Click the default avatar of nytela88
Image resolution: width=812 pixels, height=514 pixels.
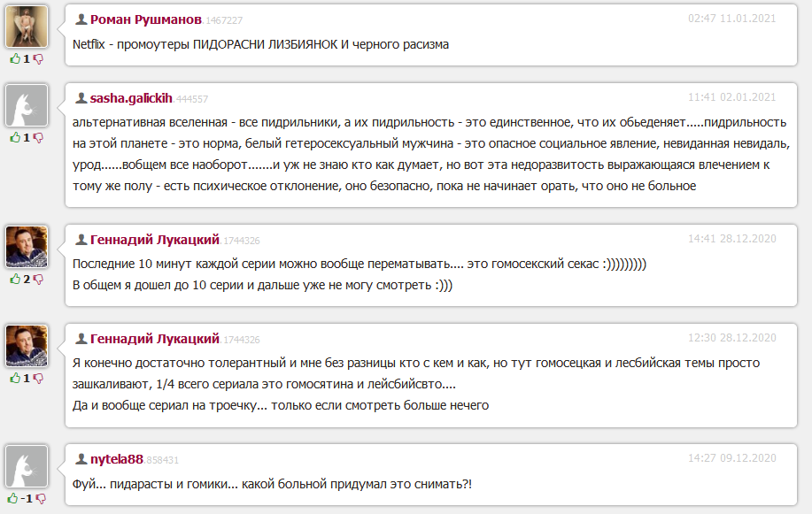(27, 466)
